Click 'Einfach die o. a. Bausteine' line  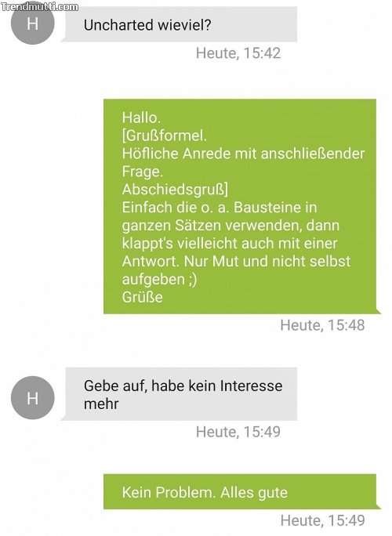tap(220, 208)
